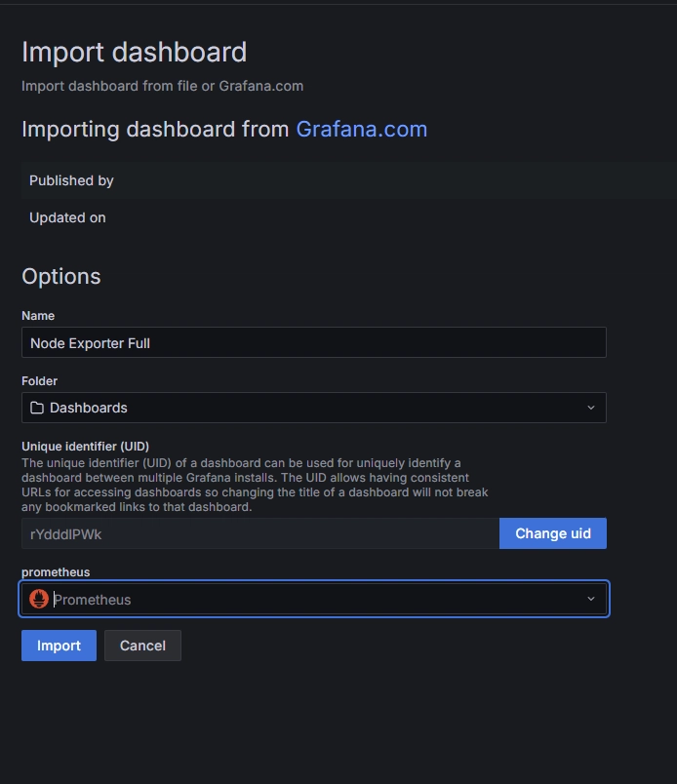The width and height of the screenshot is (677, 784).
Task: Click the Prometheus flame icon
Action: click(x=38, y=599)
